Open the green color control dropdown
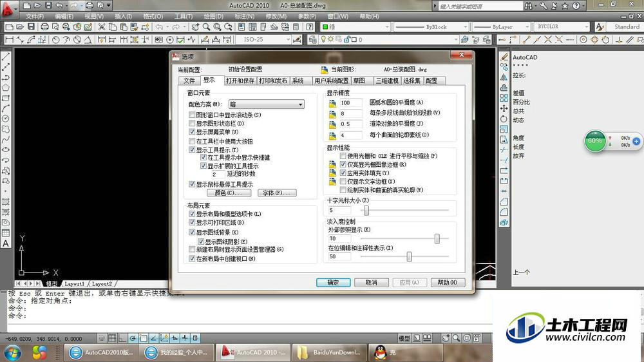 coord(355,26)
